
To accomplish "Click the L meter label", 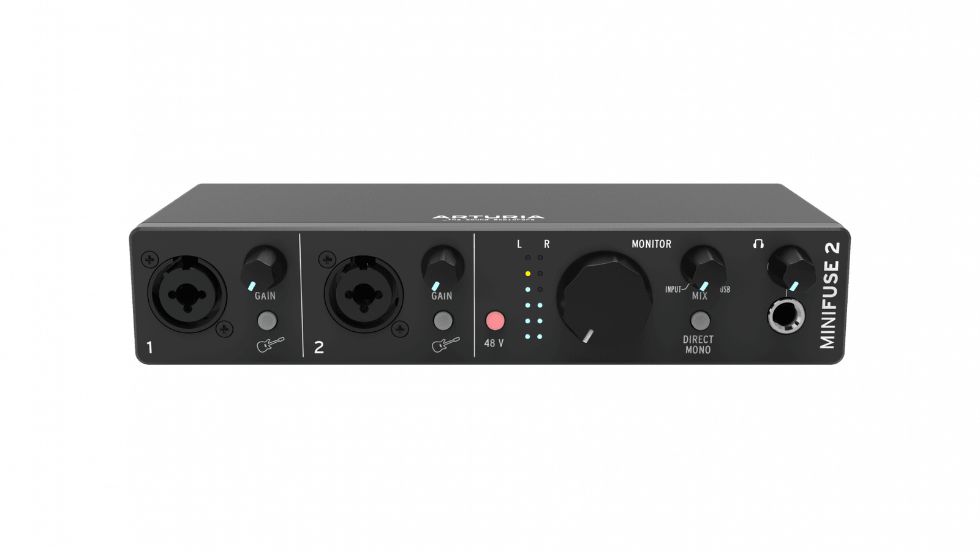I will point(519,244).
